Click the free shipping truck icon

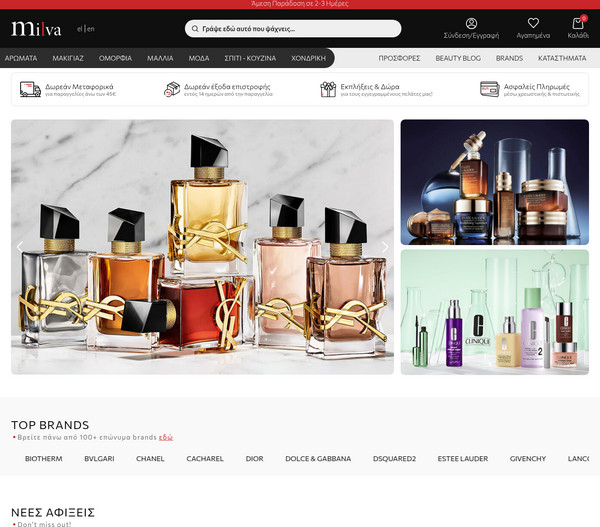30,89
